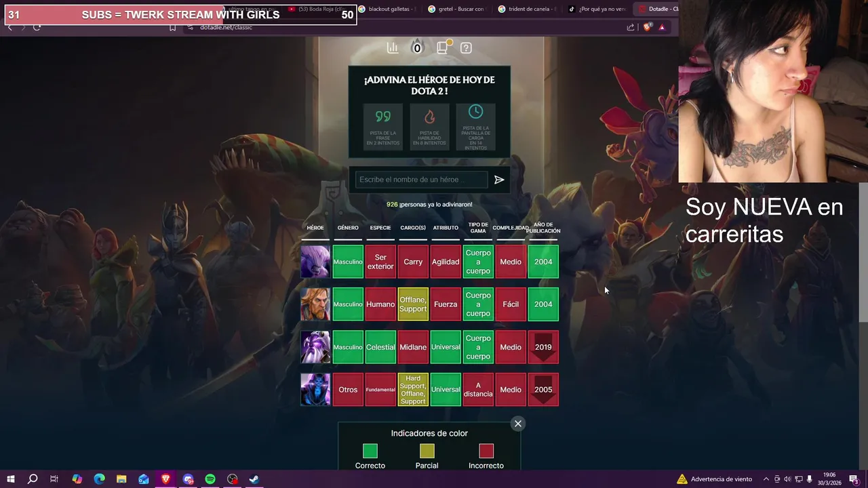Submit guess with the send arrow
Viewport: 868px width, 488px height.
(499, 180)
